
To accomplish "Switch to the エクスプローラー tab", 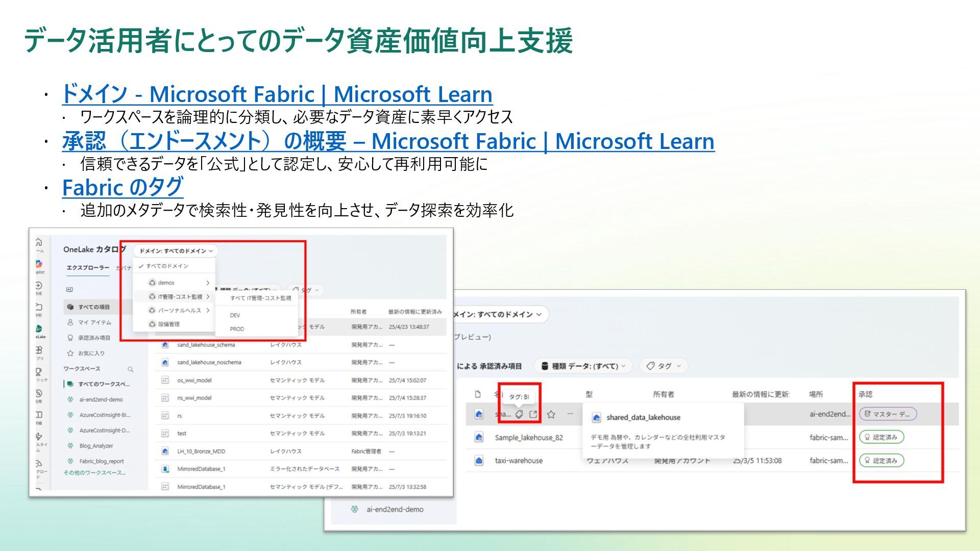I will tap(88, 268).
